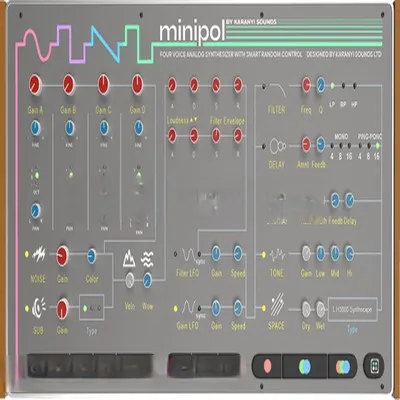Click the Velo mountain icon

[129, 259]
